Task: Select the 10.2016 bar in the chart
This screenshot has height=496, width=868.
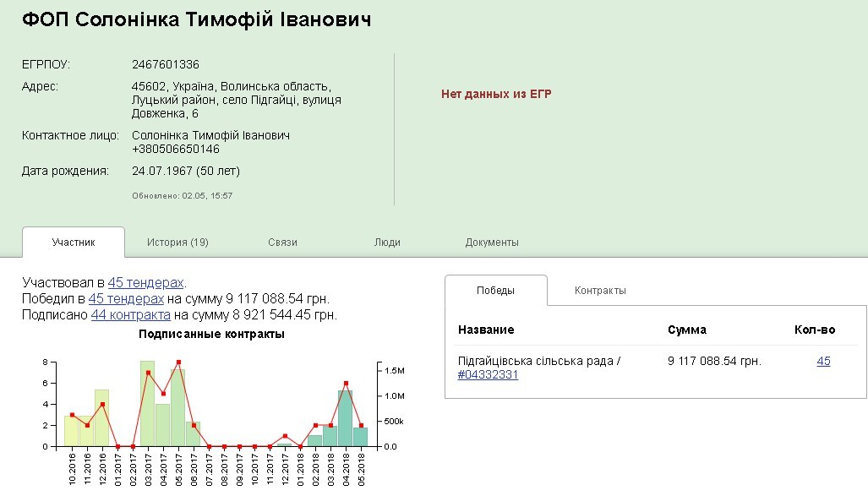Action: click(x=72, y=431)
